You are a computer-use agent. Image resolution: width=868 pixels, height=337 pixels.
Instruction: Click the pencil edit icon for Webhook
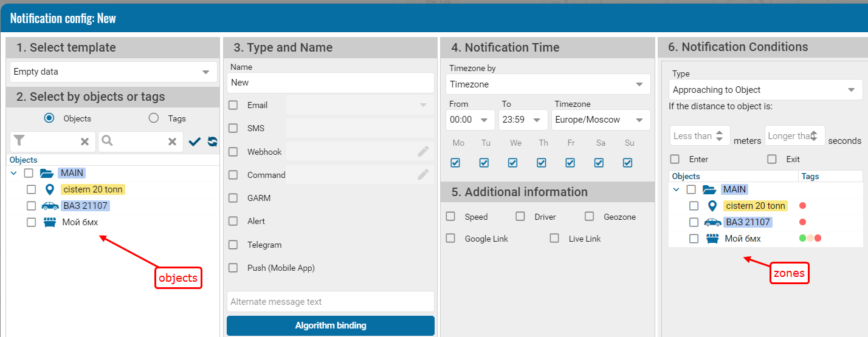tap(423, 152)
